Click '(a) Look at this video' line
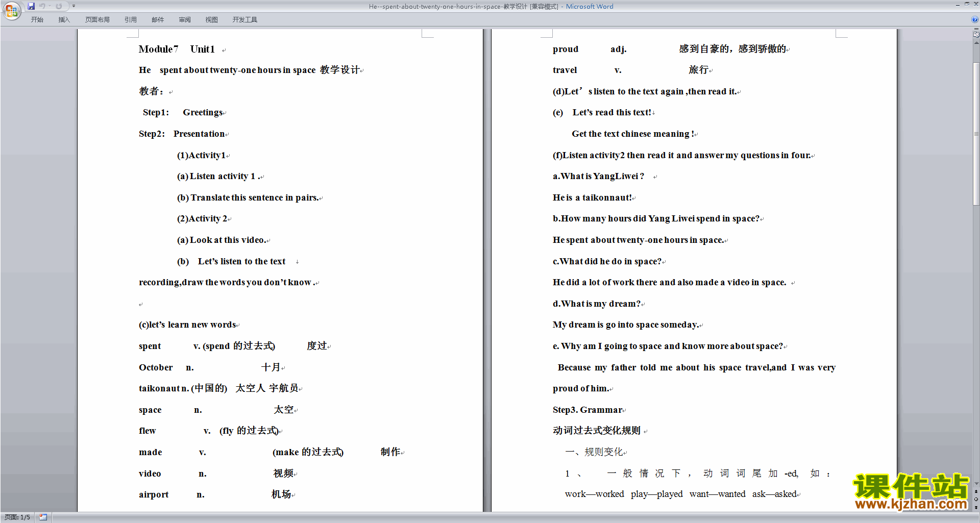Viewport: 980px width, 523px height. point(222,240)
